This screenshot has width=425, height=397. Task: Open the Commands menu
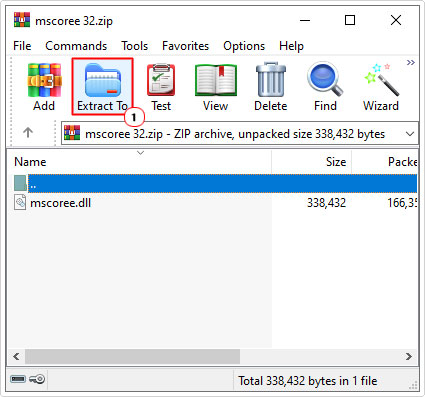tap(76, 46)
